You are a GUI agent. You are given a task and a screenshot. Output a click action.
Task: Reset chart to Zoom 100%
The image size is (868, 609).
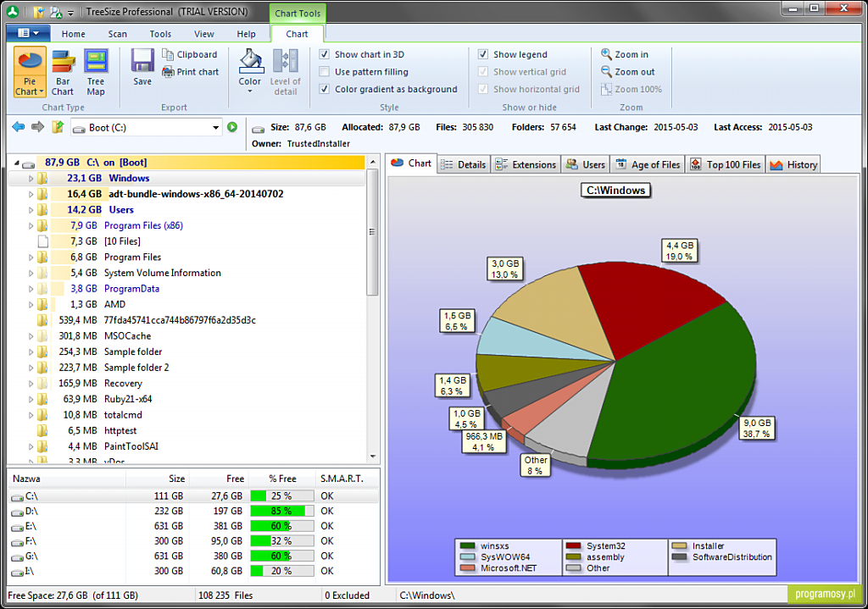pyautogui.click(x=632, y=89)
